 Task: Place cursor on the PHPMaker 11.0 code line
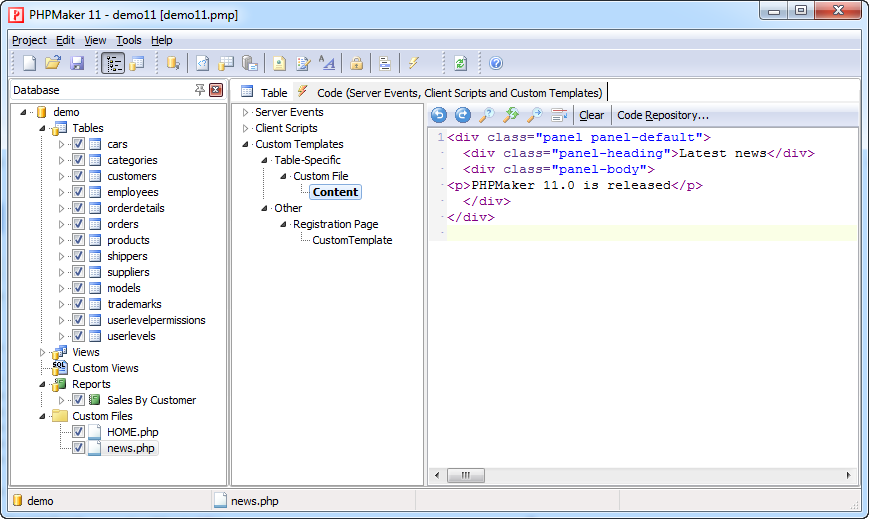coord(575,185)
